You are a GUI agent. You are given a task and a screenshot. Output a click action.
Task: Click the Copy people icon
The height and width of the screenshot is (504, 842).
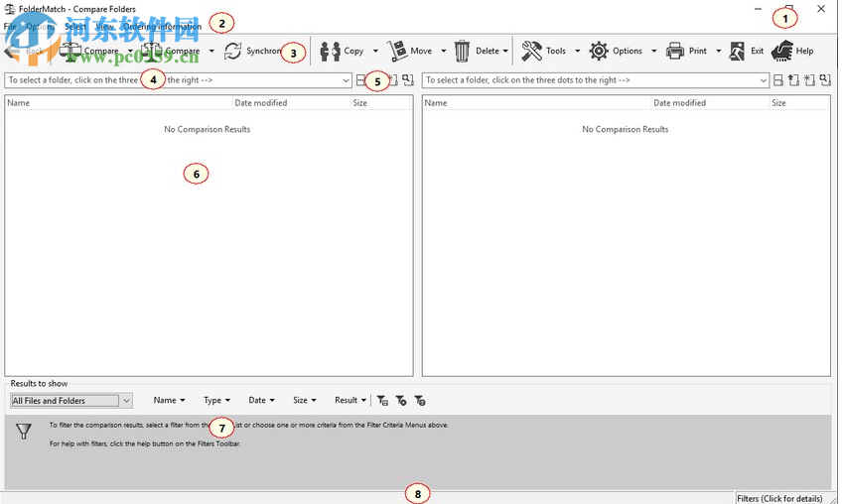point(330,51)
